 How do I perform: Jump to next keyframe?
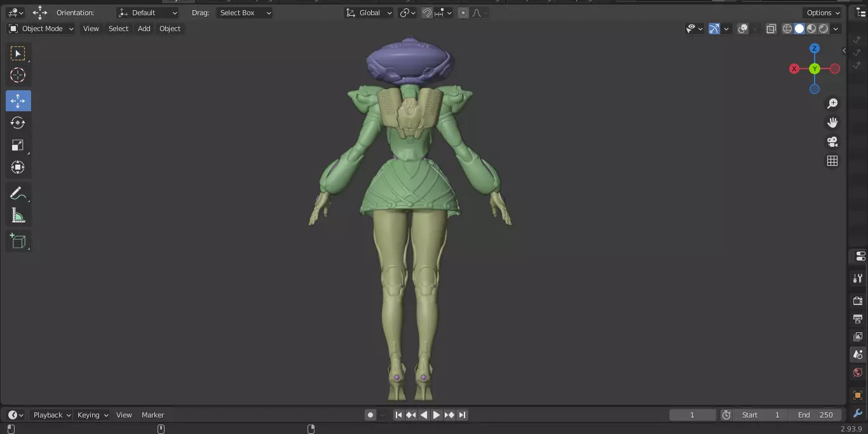click(x=449, y=415)
